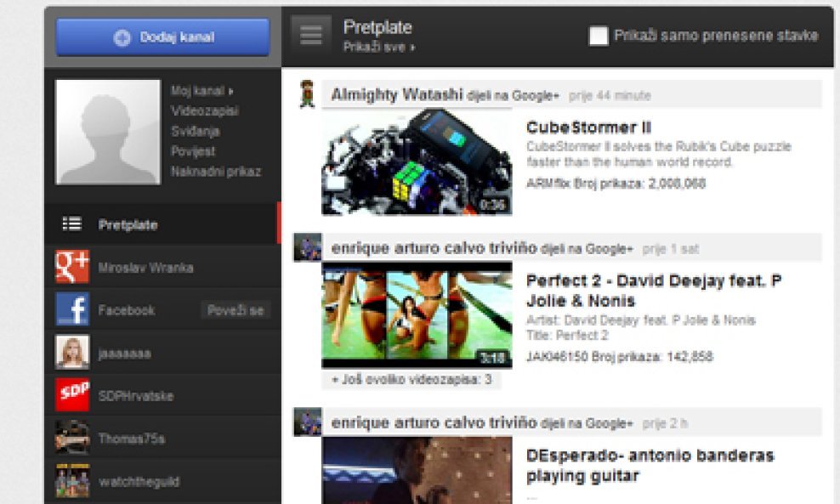
Task: Go to Videozapisi in the profile menu
Action: tap(204, 110)
